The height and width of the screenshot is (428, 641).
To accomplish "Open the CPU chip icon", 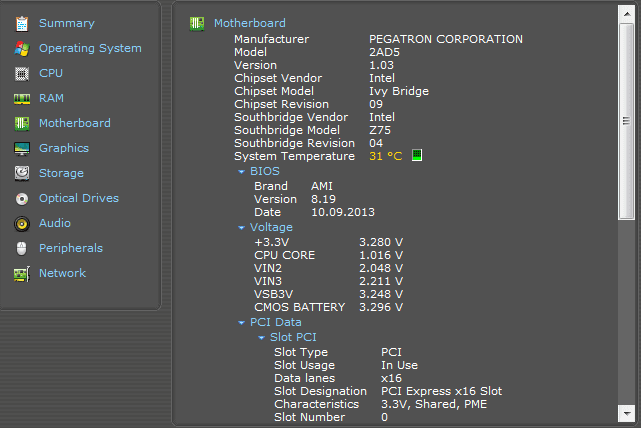I will 21,73.
